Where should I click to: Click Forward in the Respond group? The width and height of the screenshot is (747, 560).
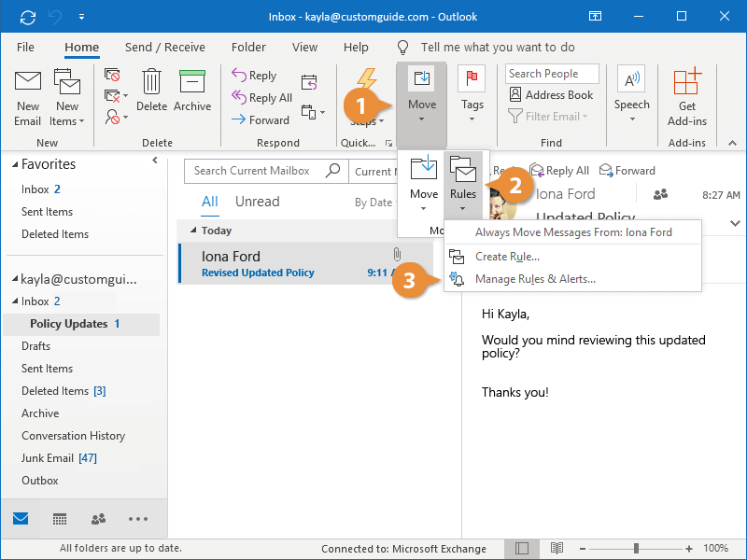point(261,120)
